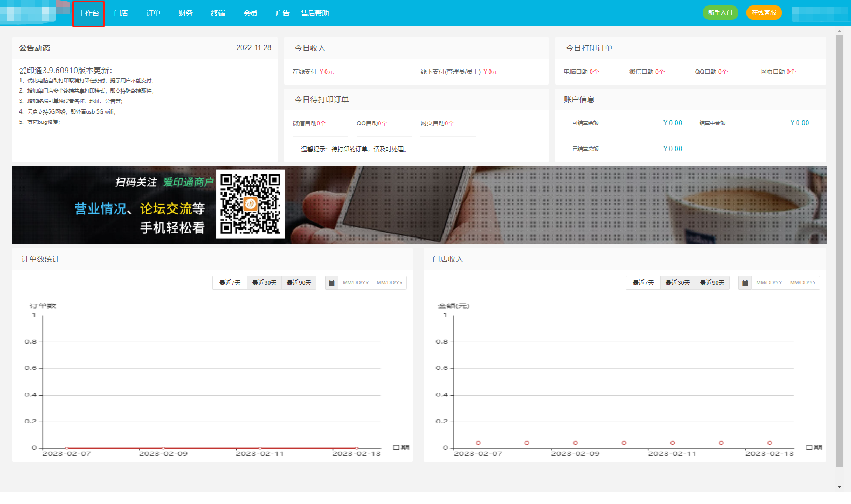Click the 爱印通商户 banner text

point(188,182)
